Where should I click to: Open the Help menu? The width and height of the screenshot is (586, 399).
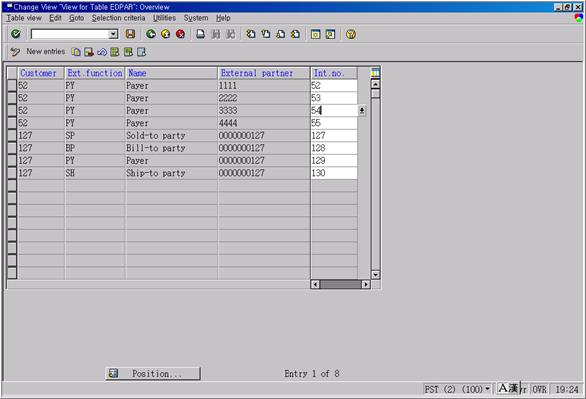(x=223, y=18)
